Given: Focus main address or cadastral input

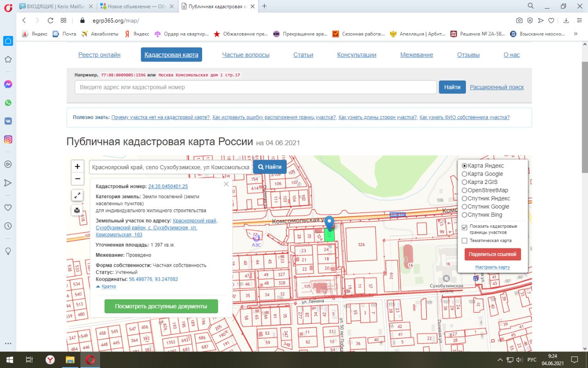Looking at the screenshot, I should pos(256,87).
